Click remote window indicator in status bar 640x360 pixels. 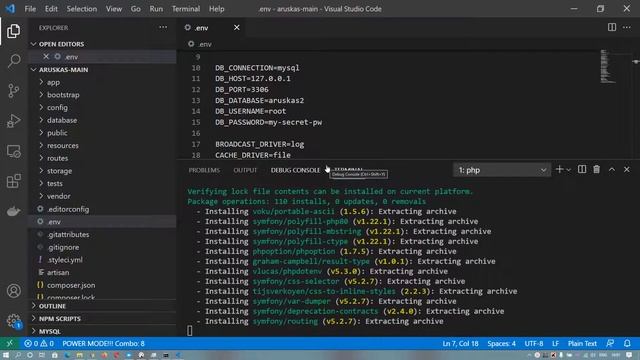(9, 343)
